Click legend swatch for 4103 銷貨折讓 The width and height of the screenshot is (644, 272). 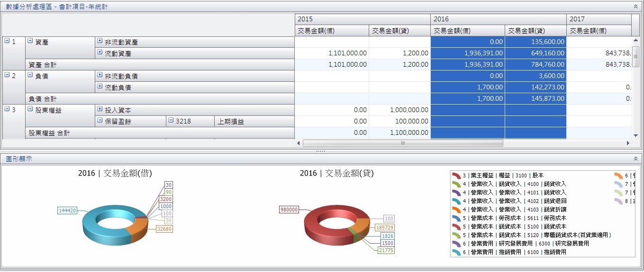(x=456, y=210)
